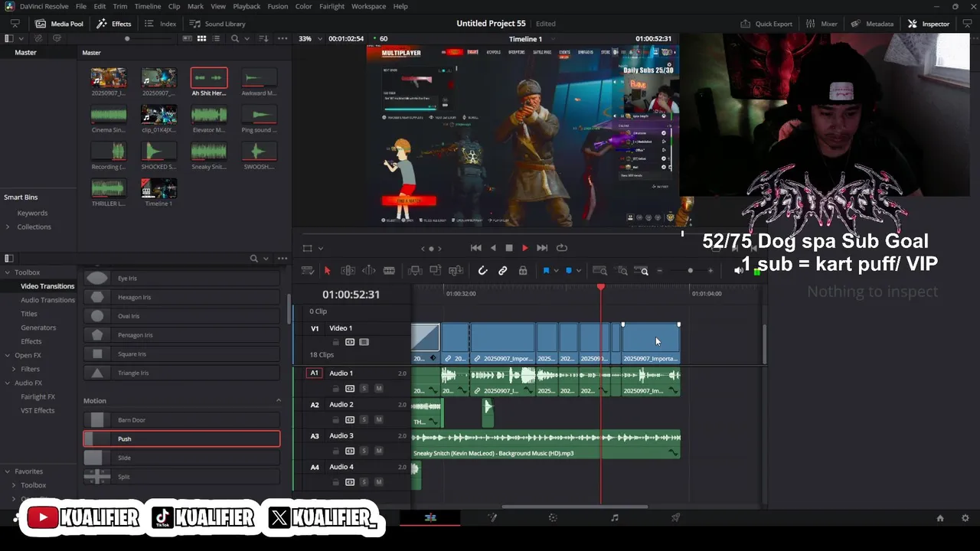
Task: Click the Detail zoom icon
Action: click(622, 271)
